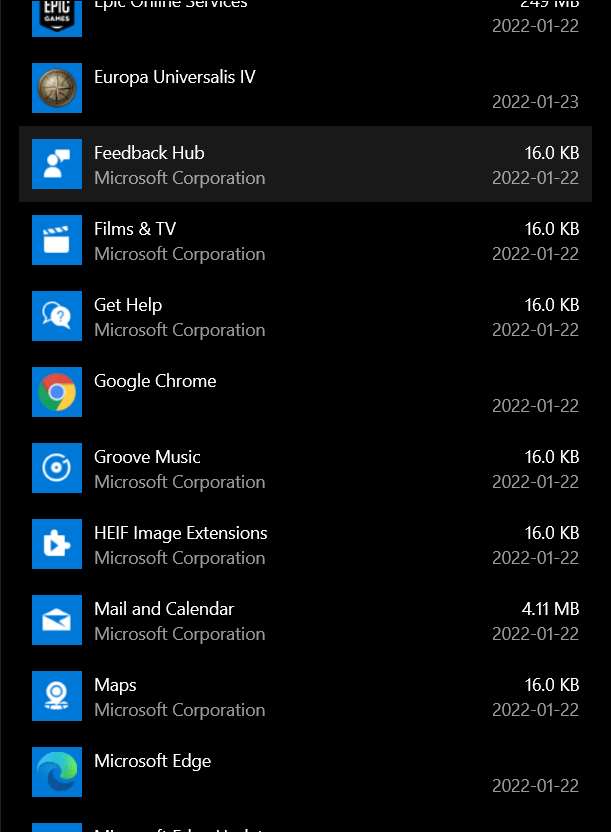Viewport: 611px width, 832px height.
Task: Select the Mail and Calendar name
Action: tap(164, 609)
